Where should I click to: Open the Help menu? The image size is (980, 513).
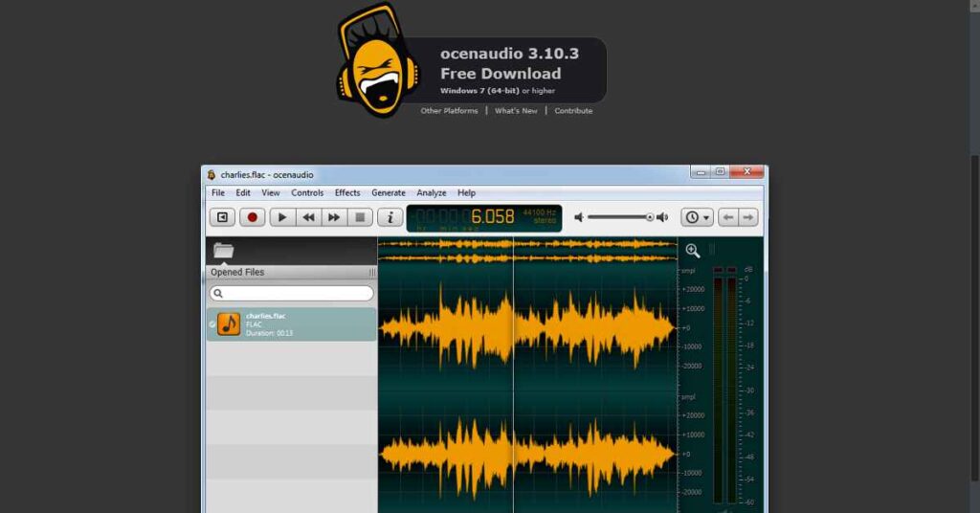466,193
